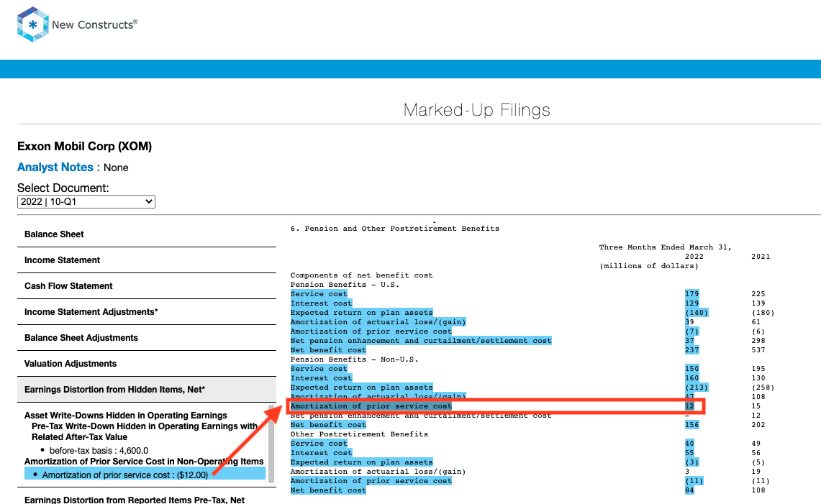This screenshot has width=821, height=504.
Task: Click U.S. Amortization of actuarial loss value 39
Action: click(x=689, y=322)
